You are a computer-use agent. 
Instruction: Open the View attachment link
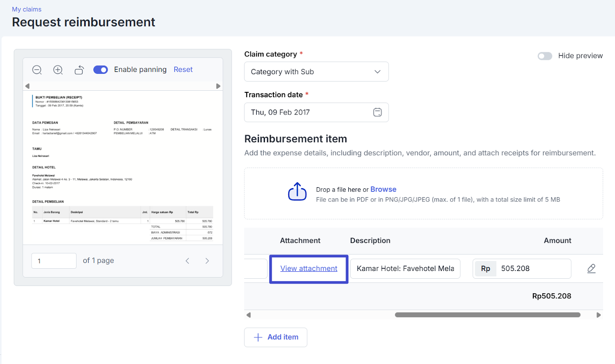coord(309,269)
